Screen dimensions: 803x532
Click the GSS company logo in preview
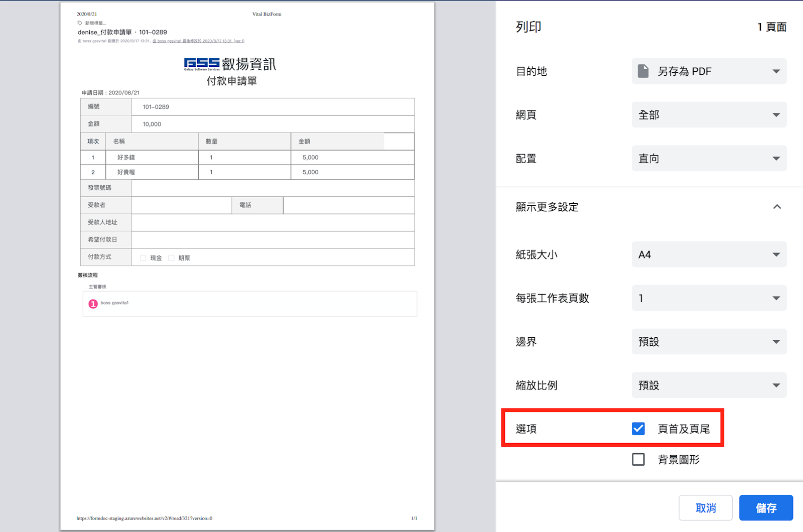click(202, 64)
